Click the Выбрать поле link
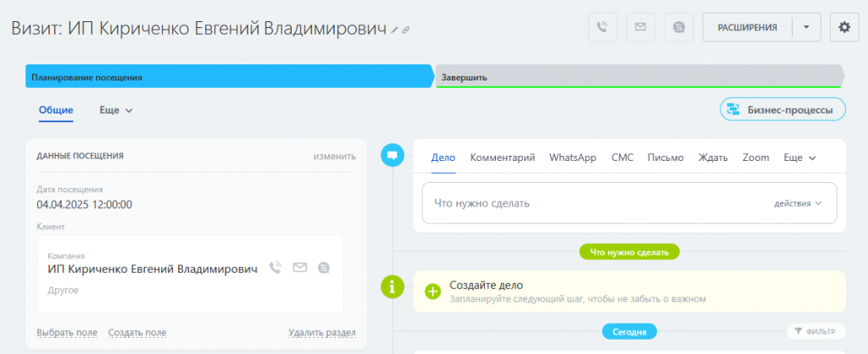 (67, 333)
